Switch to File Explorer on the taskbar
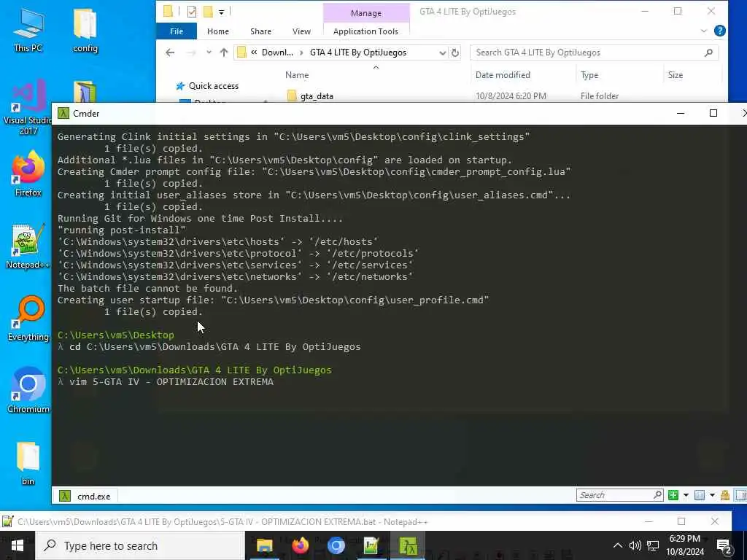Viewport: 747px width, 560px height. (264, 545)
